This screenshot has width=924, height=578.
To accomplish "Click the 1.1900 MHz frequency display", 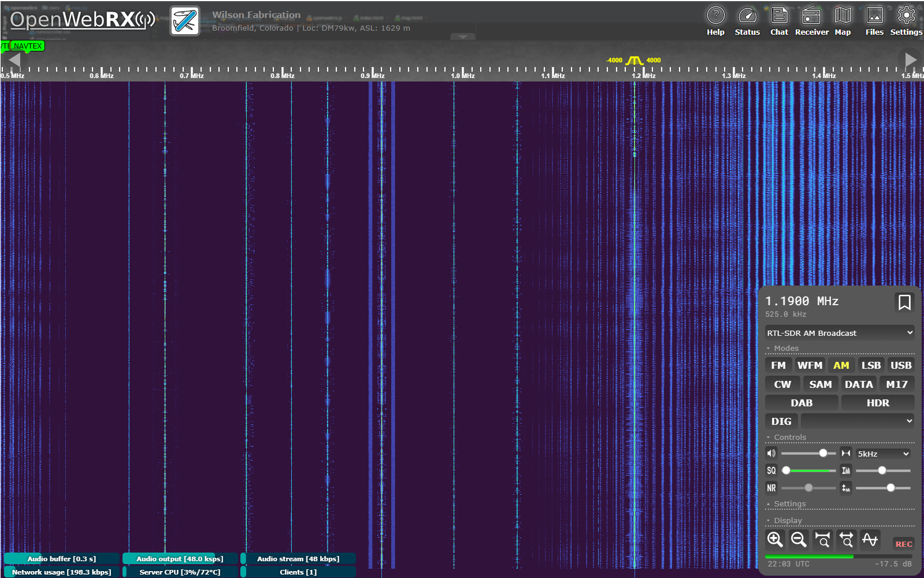I will click(x=801, y=301).
